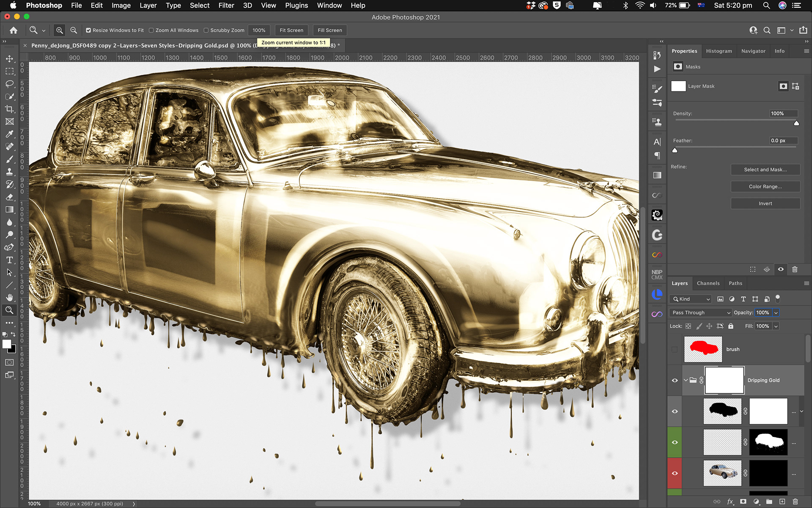The width and height of the screenshot is (812, 508).
Task: Click the Home icon in options bar
Action: tap(14, 30)
